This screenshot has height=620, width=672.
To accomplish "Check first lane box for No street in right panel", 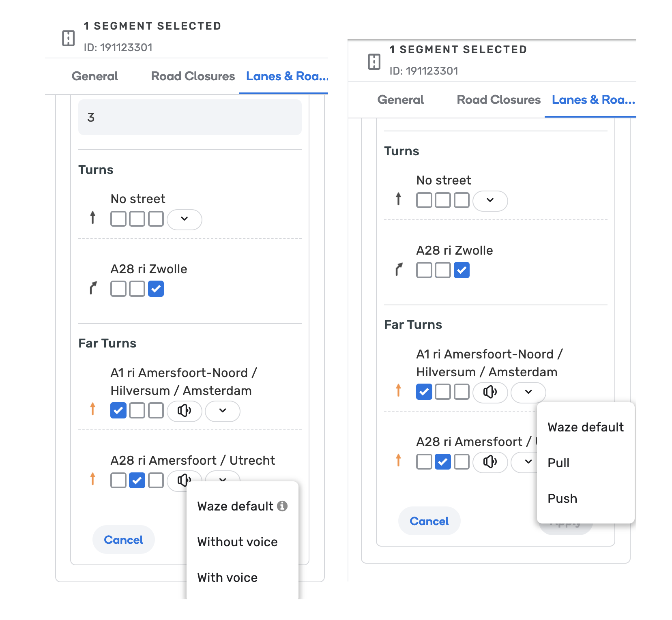I will [424, 200].
